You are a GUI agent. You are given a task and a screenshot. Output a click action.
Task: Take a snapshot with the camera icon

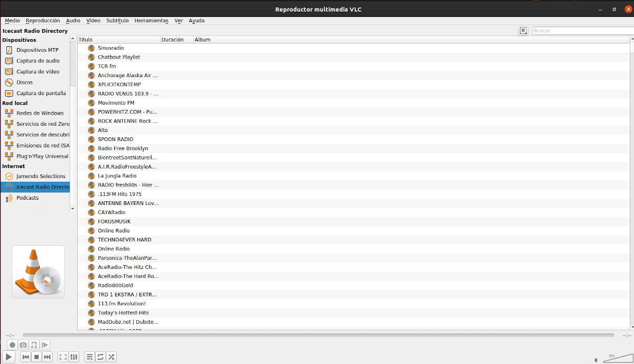[x=23, y=344]
